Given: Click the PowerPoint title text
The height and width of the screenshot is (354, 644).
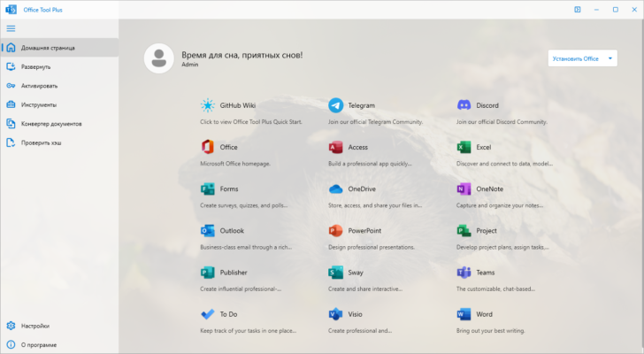Looking at the screenshot, I should [364, 231].
